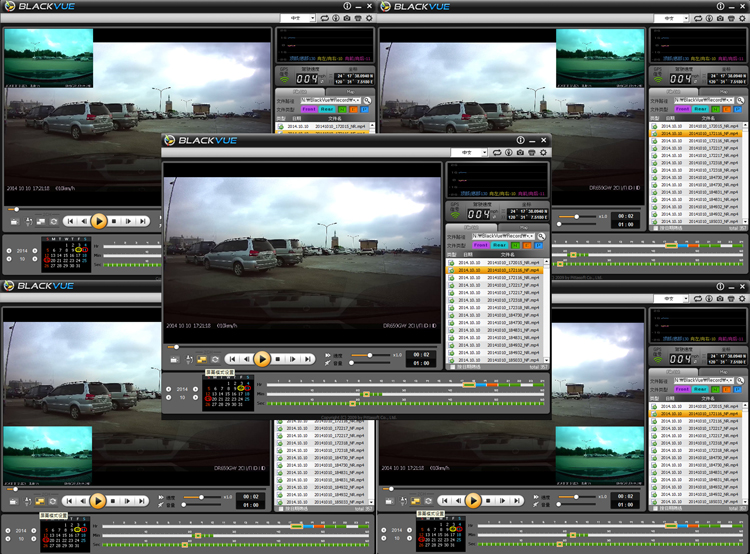This screenshot has width=750, height=554.
Task: Expand the file path combo box in center window
Action: (x=535, y=235)
